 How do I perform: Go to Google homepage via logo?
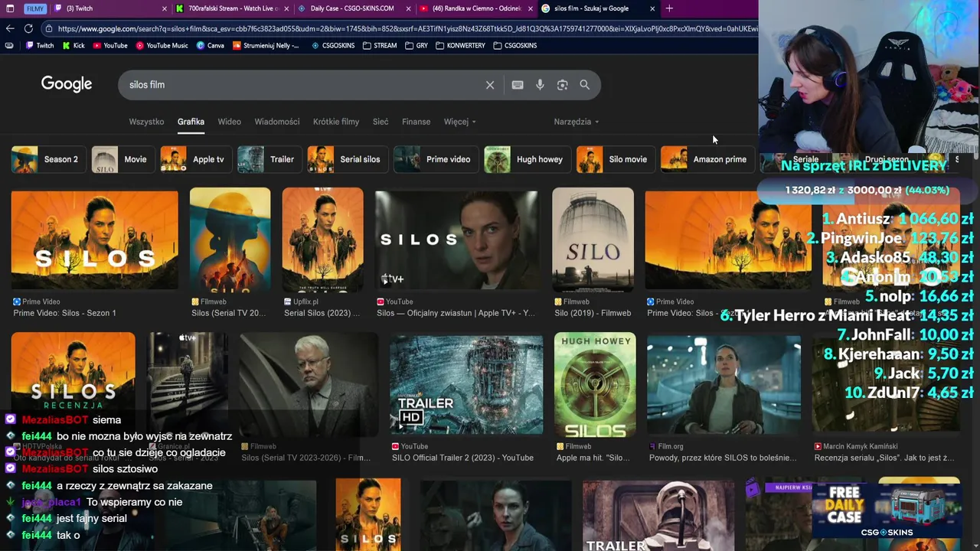pyautogui.click(x=67, y=84)
